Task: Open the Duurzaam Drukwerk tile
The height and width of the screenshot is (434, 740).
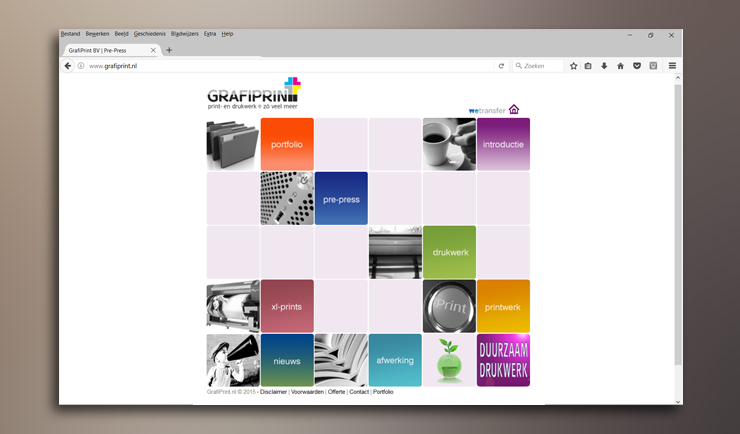Action: point(503,360)
